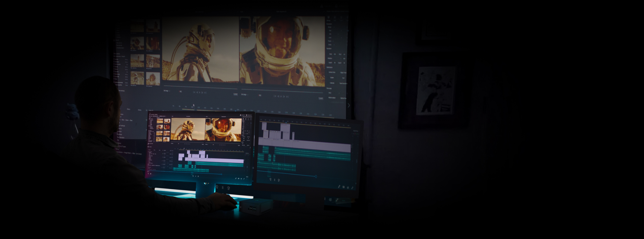Screen dimensions: 644x239
Task: Click the mark-out pointer icon below right monitor timeline
Action: [x=279, y=180]
